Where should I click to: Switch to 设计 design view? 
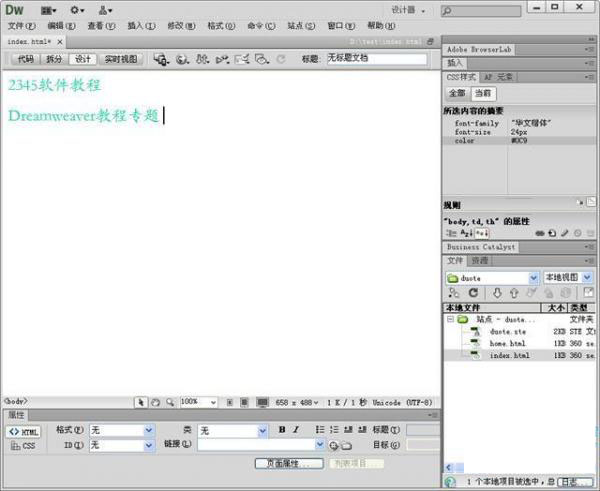83,59
